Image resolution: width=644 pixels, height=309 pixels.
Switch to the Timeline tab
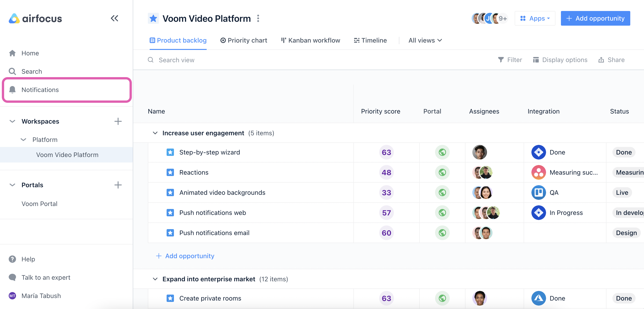pyautogui.click(x=370, y=40)
